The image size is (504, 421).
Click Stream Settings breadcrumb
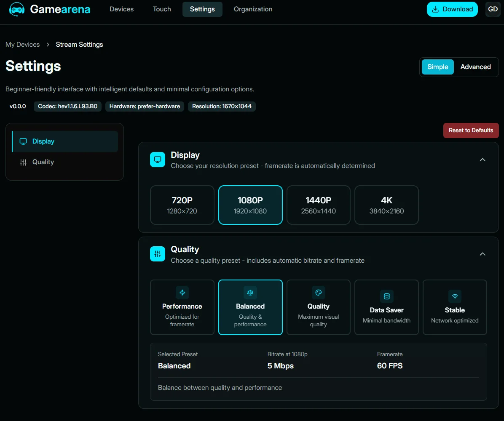[x=79, y=45]
